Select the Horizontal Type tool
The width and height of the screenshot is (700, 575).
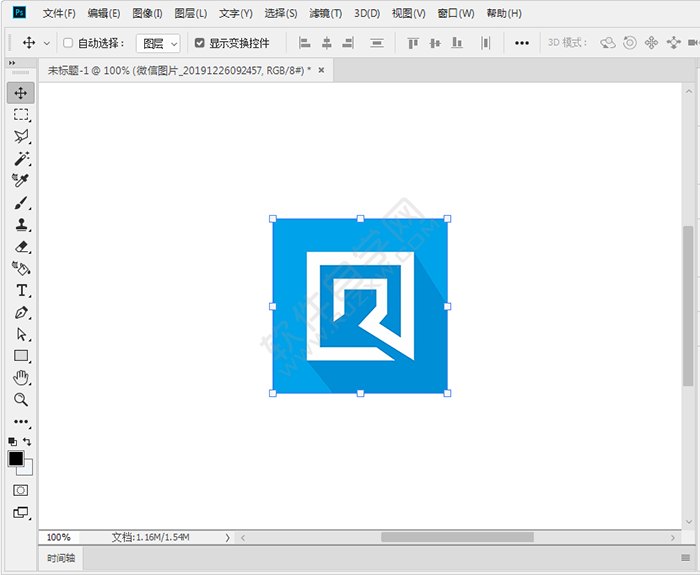(x=21, y=291)
